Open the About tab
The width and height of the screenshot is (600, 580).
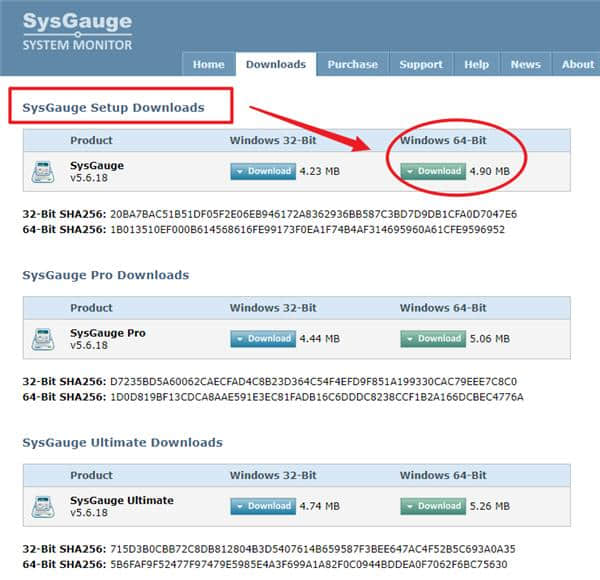577,64
